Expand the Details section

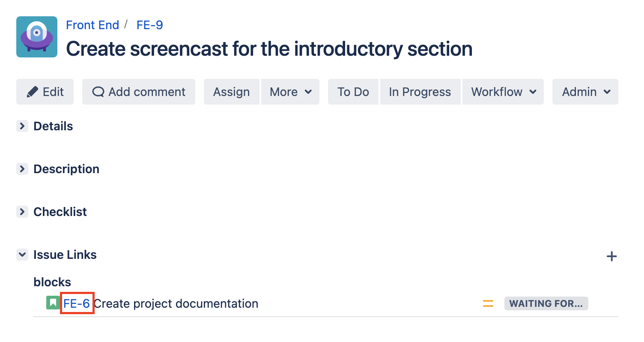pyautogui.click(x=22, y=126)
